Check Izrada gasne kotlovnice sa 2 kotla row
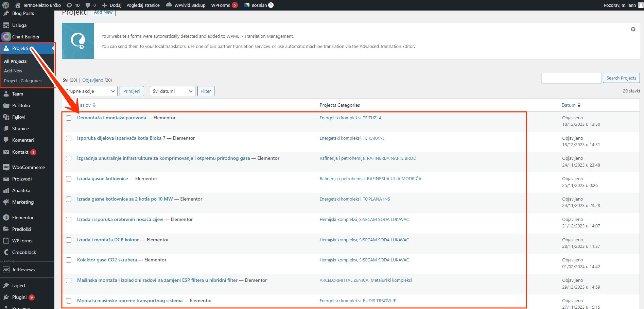Viewport: 644px width, 309px height. tap(69, 199)
